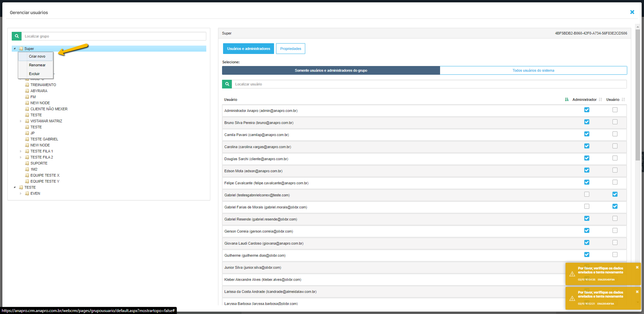Image resolution: width=644 pixels, height=314 pixels.
Task: Dismiss the bottom warning notification
Action: 637,292
